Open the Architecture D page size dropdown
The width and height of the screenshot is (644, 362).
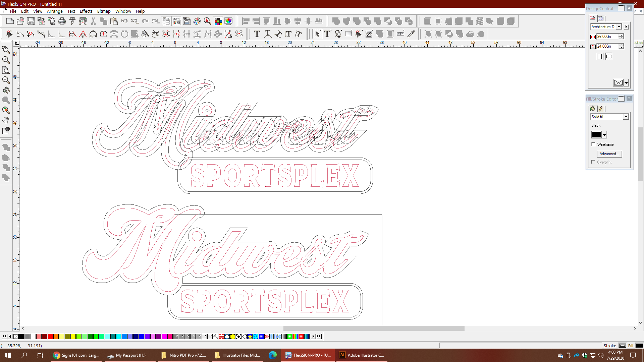(x=619, y=26)
